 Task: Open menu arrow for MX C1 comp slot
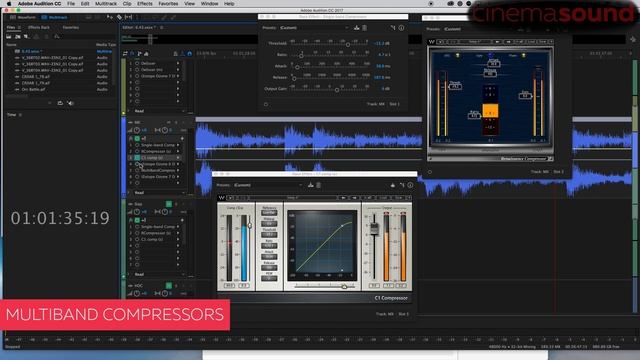click(178, 158)
